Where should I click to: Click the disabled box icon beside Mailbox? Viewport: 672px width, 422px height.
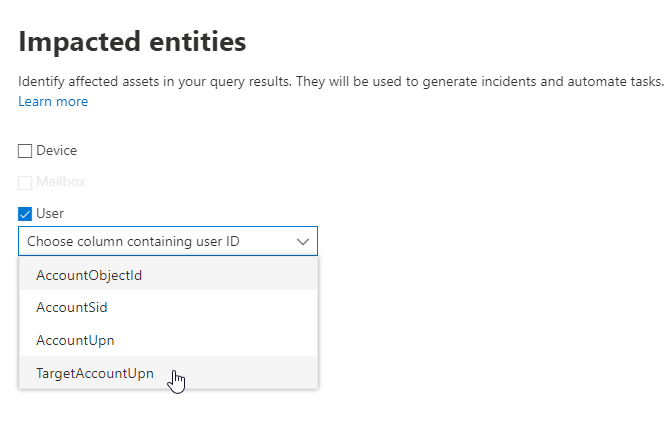point(25,182)
